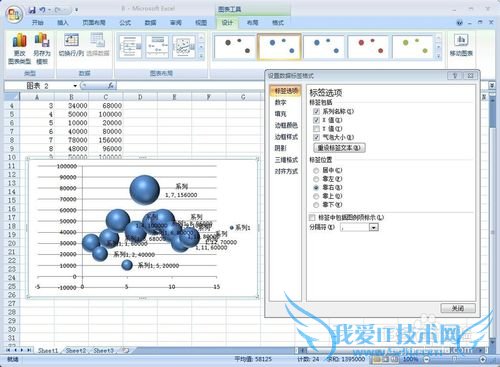The width and height of the screenshot is (500, 367).
Task: Choose first chart layout thumbnail
Action: point(130,47)
